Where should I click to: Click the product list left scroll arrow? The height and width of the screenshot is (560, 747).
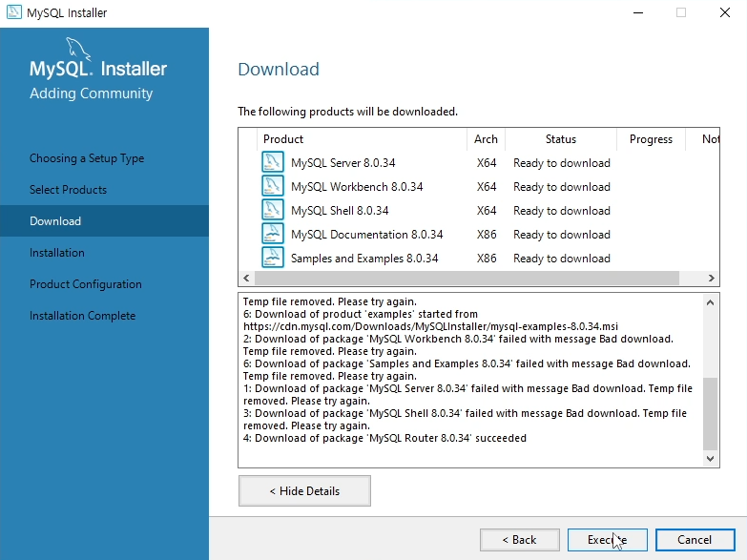246,278
